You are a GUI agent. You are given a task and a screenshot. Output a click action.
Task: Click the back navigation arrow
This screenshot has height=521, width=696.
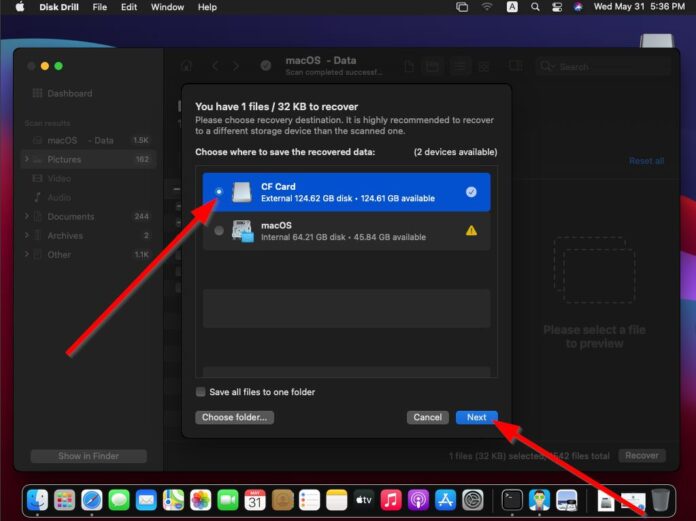pyautogui.click(x=215, y=66)
